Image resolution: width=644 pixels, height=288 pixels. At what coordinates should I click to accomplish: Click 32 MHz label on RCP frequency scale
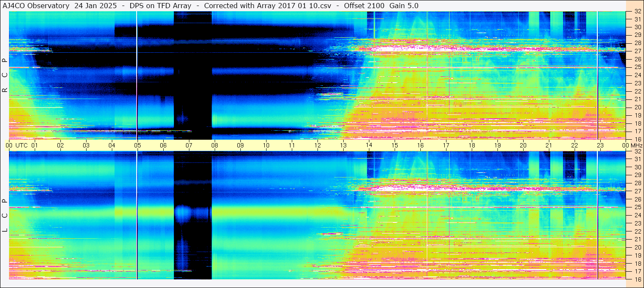(637, 12)
